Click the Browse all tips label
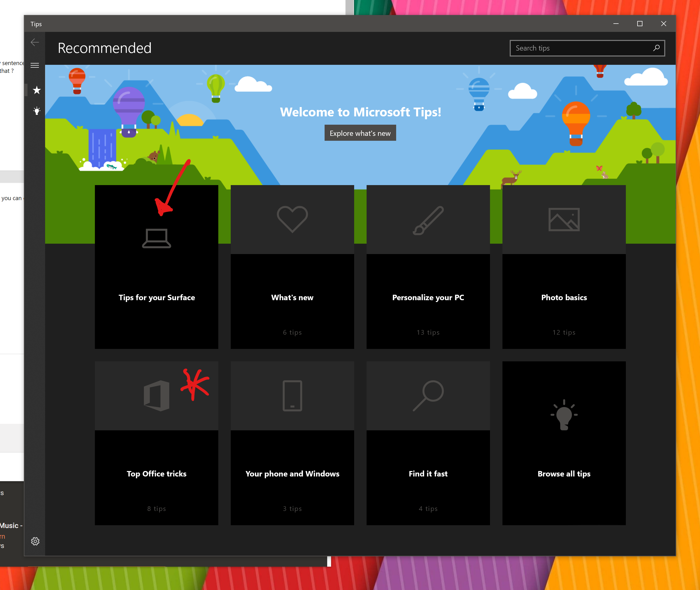 [x=564, y=474]
